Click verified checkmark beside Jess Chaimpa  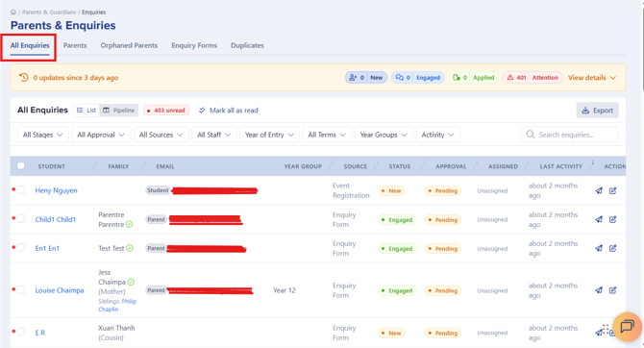(x=131, y=282)
